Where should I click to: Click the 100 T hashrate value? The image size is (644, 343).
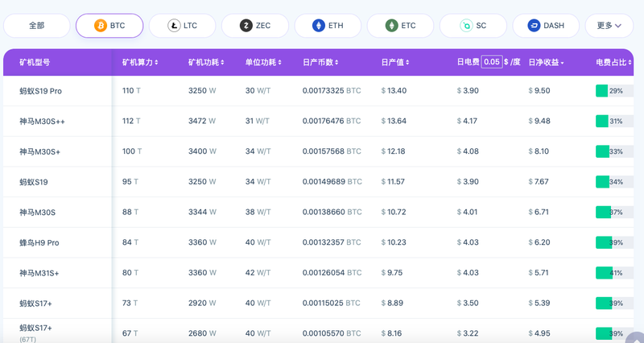[x=132, y=151]
